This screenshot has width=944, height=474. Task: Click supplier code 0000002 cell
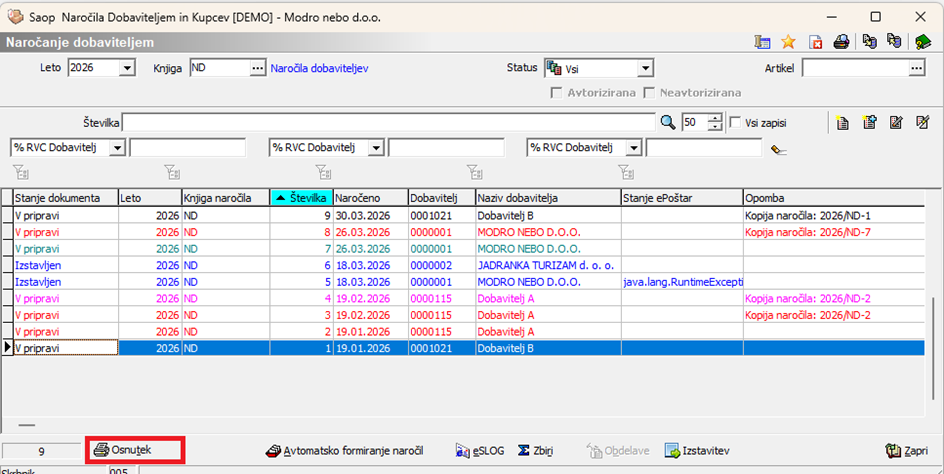[442, 265]
